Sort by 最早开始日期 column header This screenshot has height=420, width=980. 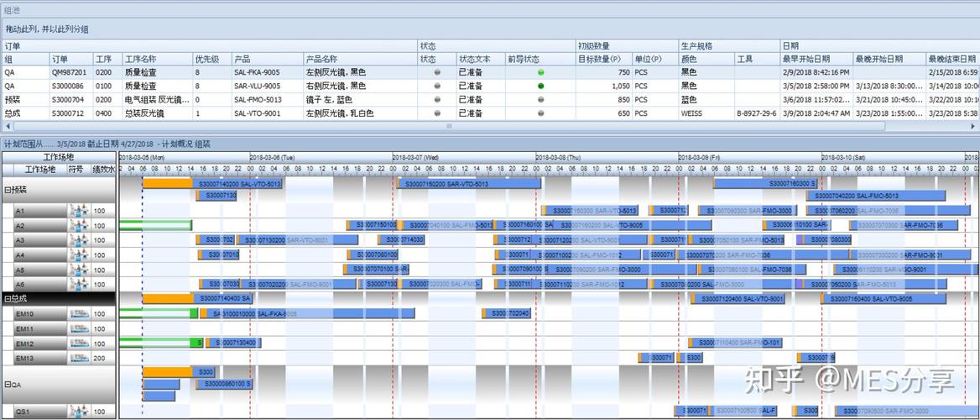(816, 59)
